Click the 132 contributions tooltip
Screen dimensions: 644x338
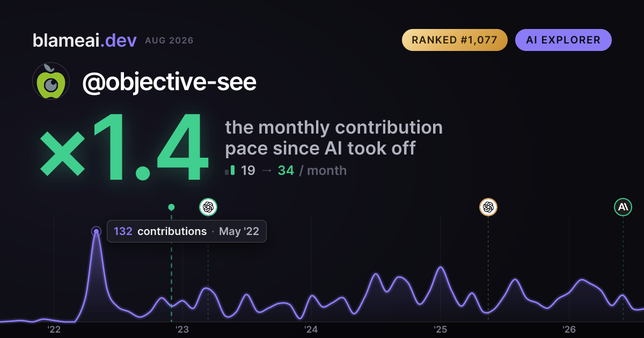(x=187, y=231)
